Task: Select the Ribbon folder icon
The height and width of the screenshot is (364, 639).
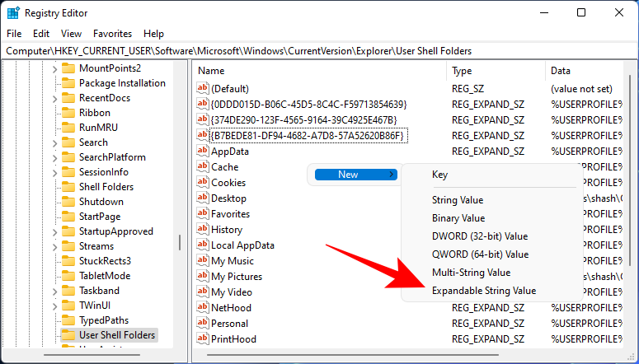Action: (x=69, y=113)
